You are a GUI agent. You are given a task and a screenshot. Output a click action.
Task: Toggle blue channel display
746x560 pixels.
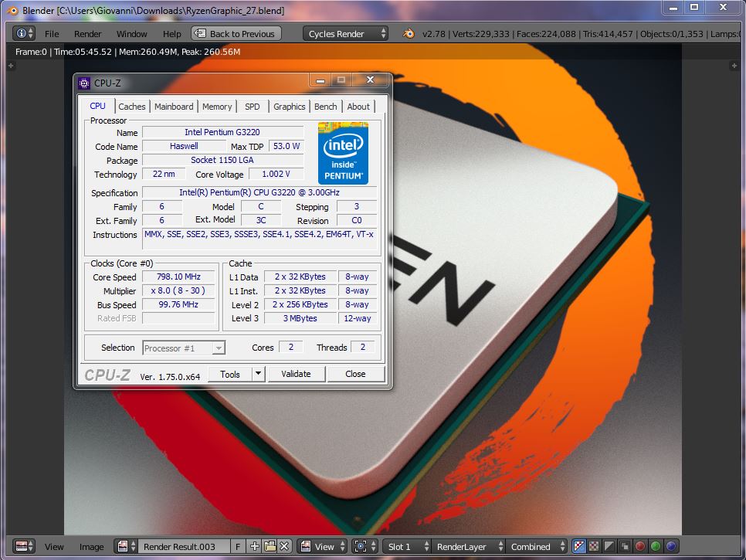[x=671, y=546]
